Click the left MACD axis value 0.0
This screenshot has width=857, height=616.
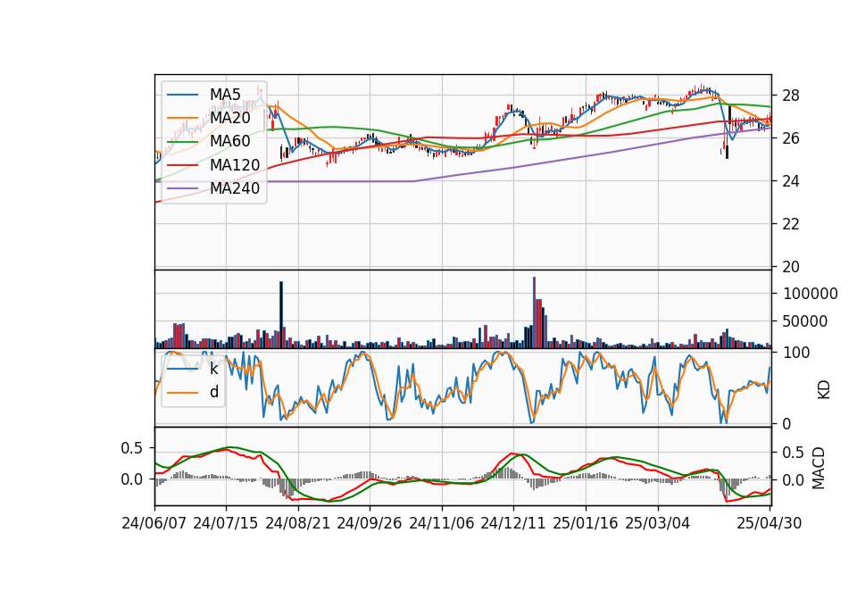(132, 479)
